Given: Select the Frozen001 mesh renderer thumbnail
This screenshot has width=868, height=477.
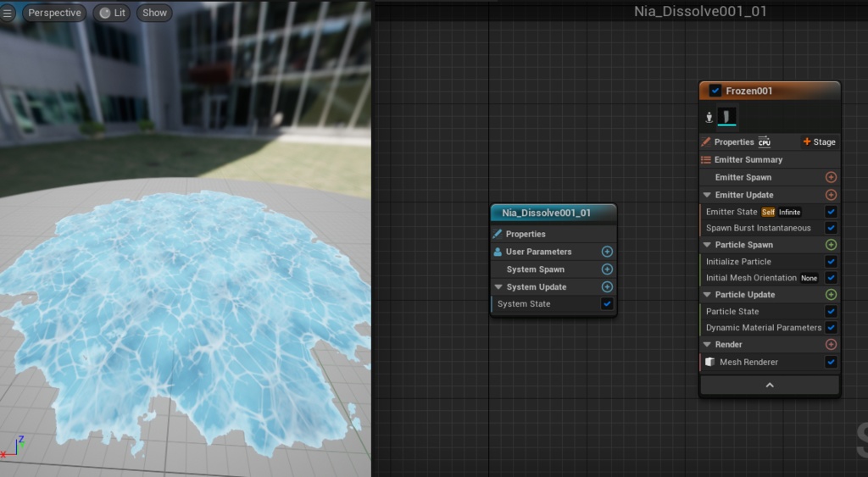Looking at the screenshot, I should click(726, 117).
